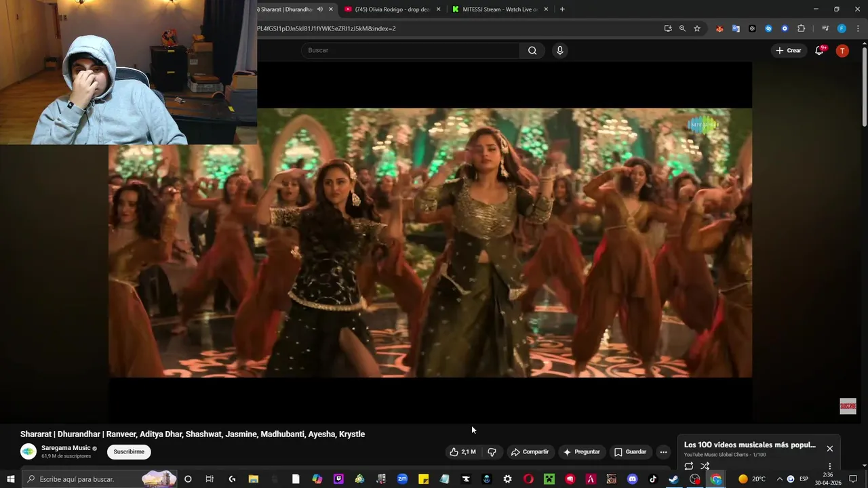Open Discord from the taskbar
Image resolution: width=868 pixels, height=488 pixels.
pyautogui.click(x=633, y=479)
